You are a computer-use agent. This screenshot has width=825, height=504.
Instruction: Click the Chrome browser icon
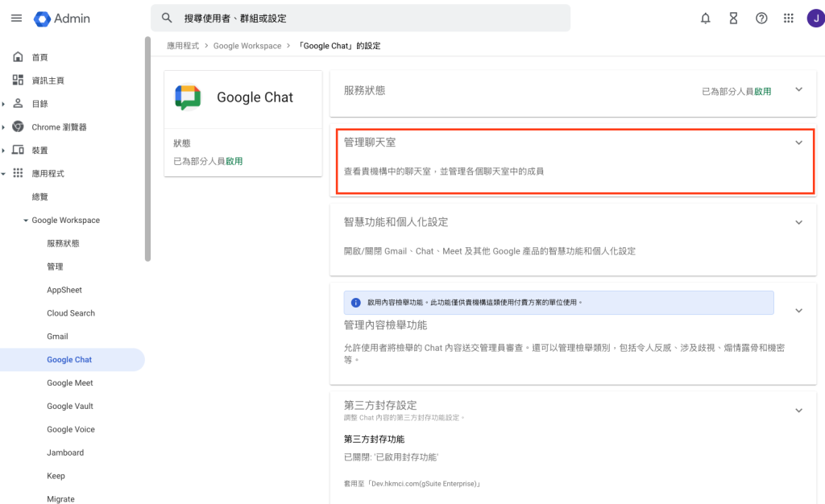18,126
